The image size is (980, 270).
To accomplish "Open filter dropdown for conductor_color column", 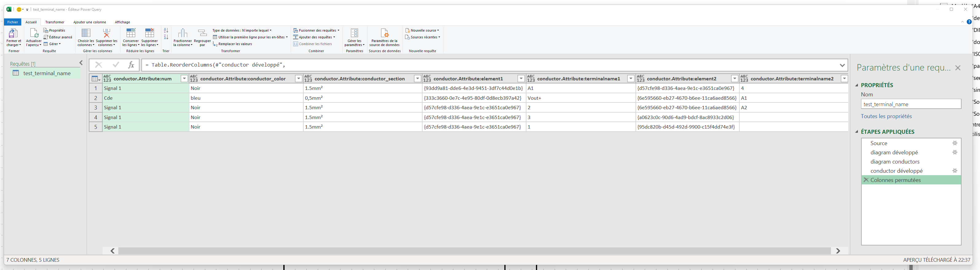I will coord(299,79).
